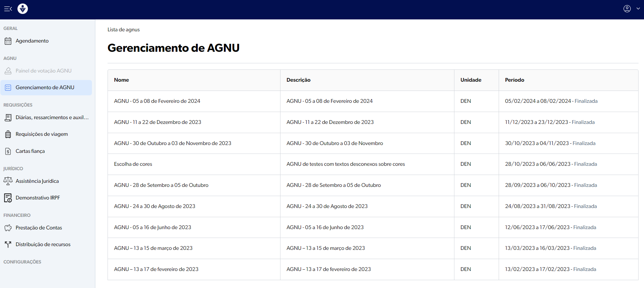Select the Gerenciamento de AGNU list icon
The image size is (644, 288).
coord(8,87)
